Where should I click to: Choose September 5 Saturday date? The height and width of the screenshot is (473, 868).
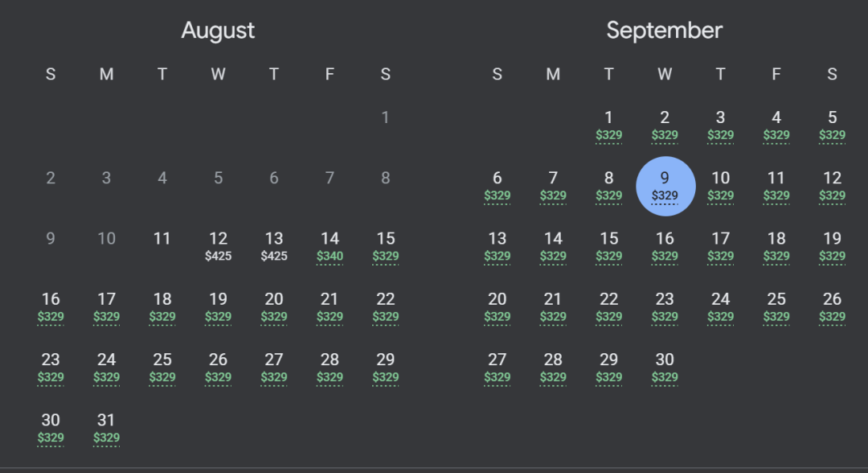pos(832,125)
